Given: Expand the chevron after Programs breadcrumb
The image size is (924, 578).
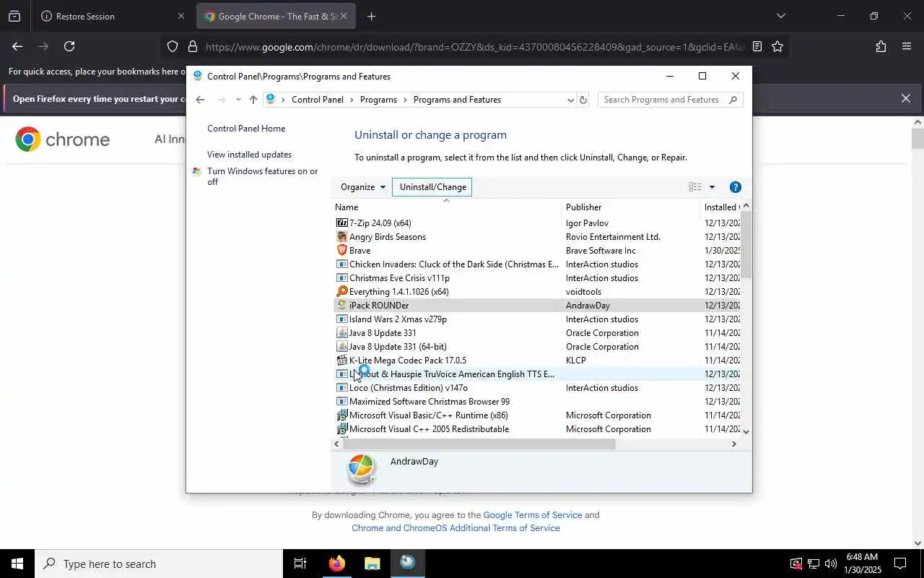Looking at the screenshot, I should [x=405, y=100].
